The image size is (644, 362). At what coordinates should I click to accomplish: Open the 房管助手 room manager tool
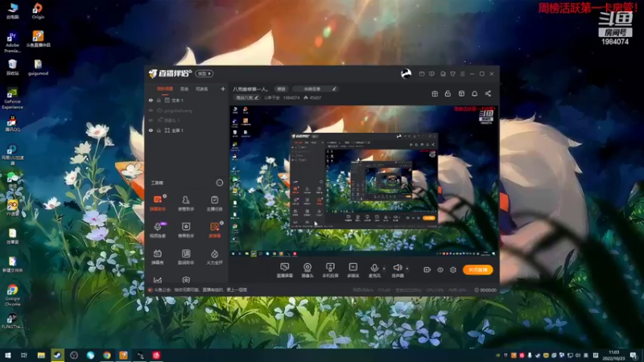[x=186, y=204]
